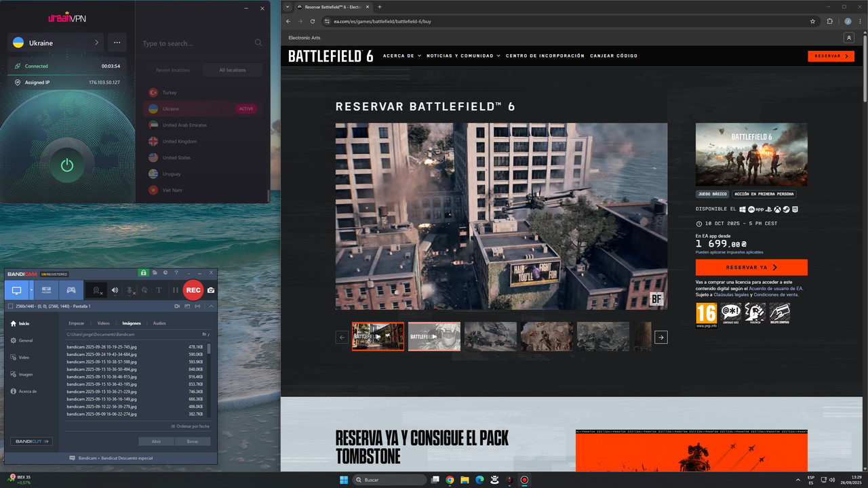The image size is (868, 488).
Task: Reload the Chrome page
Action: pyautogui.click(x=312, y=21)
